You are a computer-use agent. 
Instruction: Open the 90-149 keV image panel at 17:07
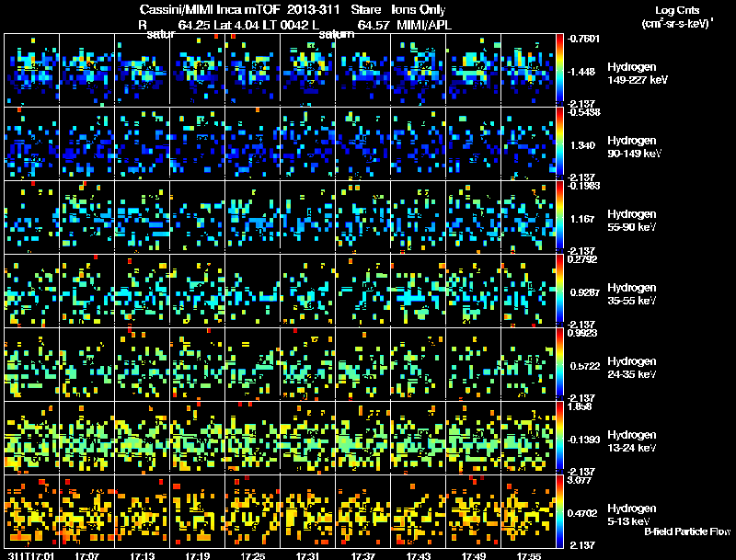pyautogui.click(x=86, y=143)
